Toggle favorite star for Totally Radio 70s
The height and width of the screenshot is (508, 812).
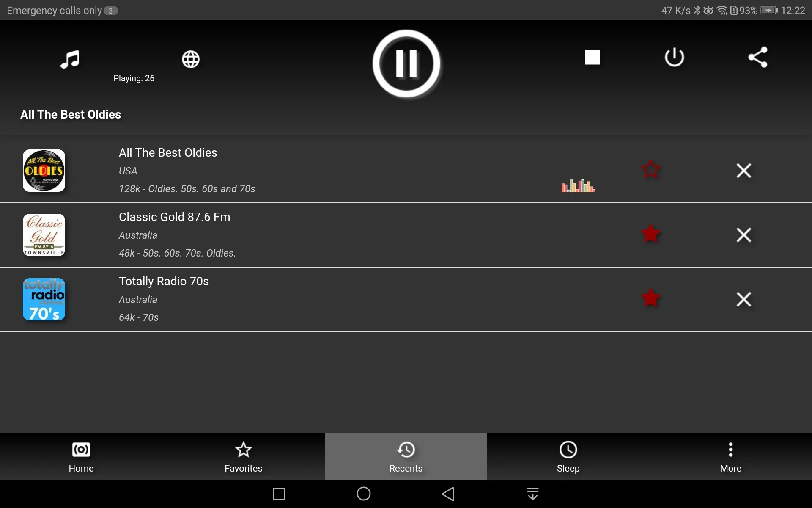650,299
